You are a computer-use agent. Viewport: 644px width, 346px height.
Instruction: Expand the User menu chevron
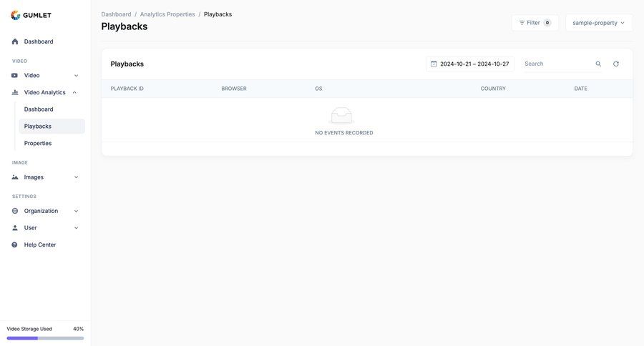coord(76,228)
